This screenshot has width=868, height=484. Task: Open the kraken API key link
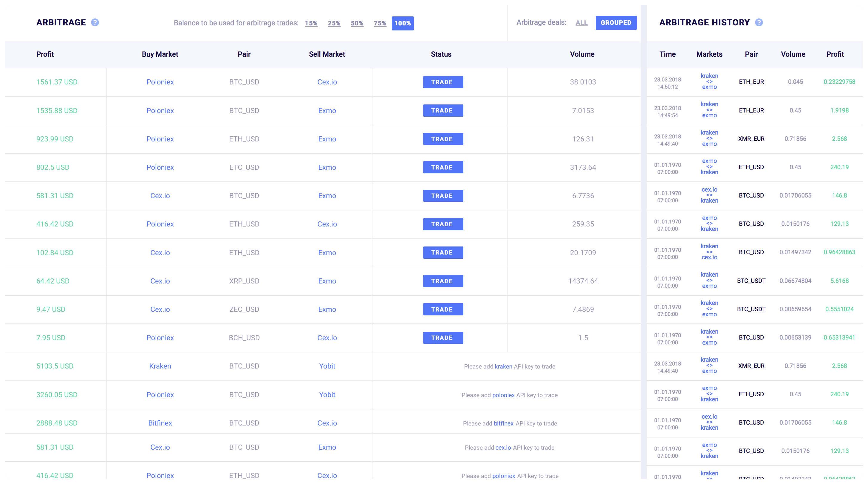[503, 367]
